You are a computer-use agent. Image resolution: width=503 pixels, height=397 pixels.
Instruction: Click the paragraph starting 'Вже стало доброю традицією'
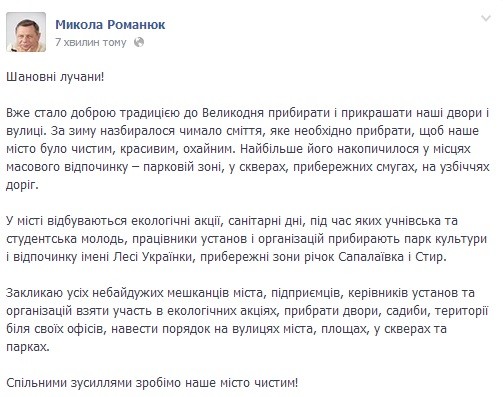[x=248, y=149]
